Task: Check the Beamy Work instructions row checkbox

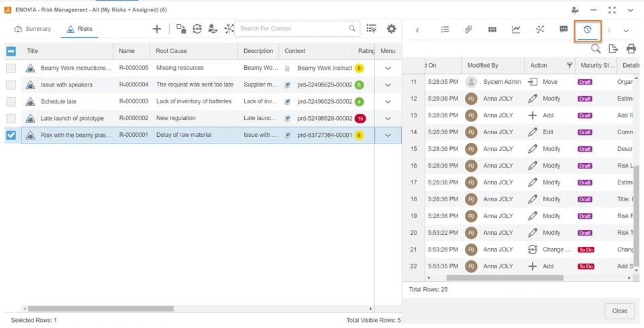Action: 11,68
